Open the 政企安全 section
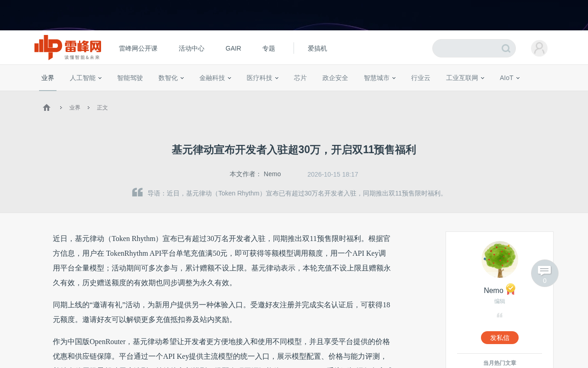 pos(335,78)
